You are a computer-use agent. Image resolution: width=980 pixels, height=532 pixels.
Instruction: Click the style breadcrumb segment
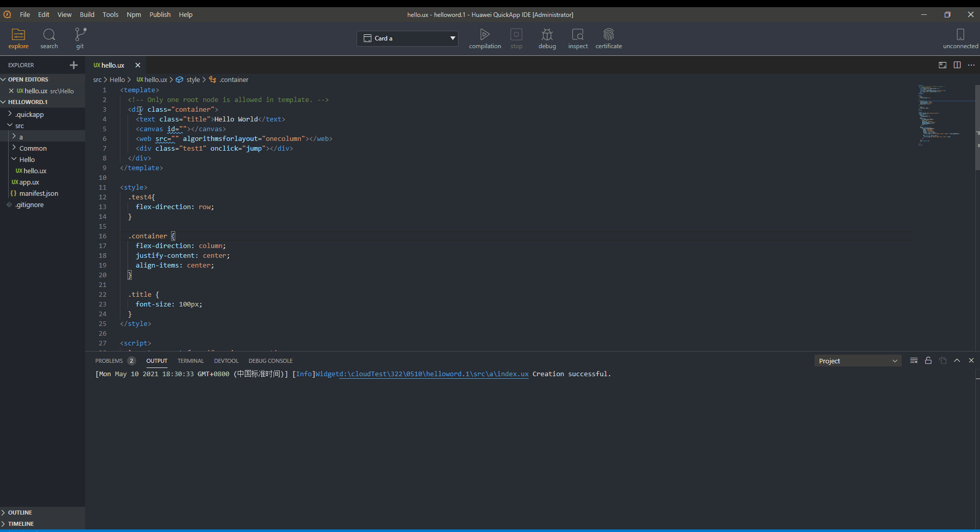[193, 79]
